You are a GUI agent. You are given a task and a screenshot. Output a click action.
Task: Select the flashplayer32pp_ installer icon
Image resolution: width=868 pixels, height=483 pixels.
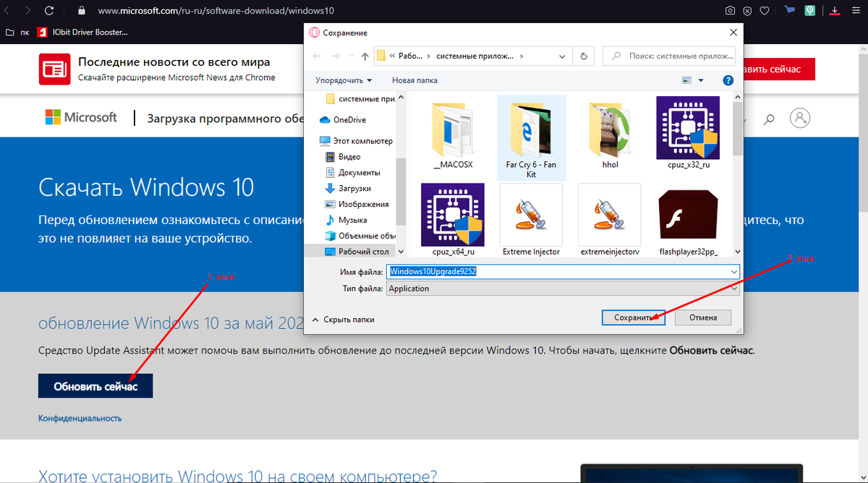pyautogui.click(x=688, y=220)
